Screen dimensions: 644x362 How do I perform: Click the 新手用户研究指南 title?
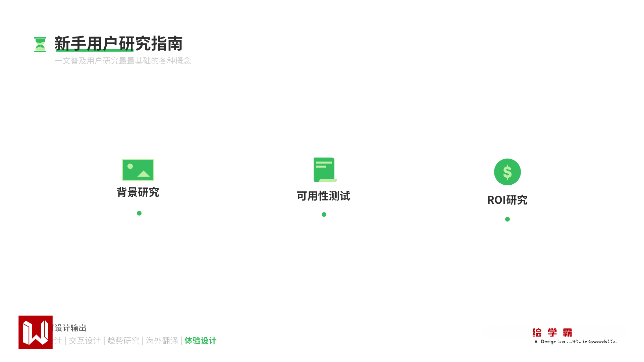(x=118, y=44)
